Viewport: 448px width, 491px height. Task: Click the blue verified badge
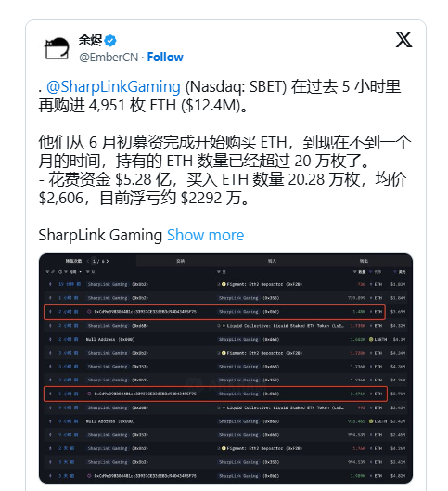tap(110, 41)
